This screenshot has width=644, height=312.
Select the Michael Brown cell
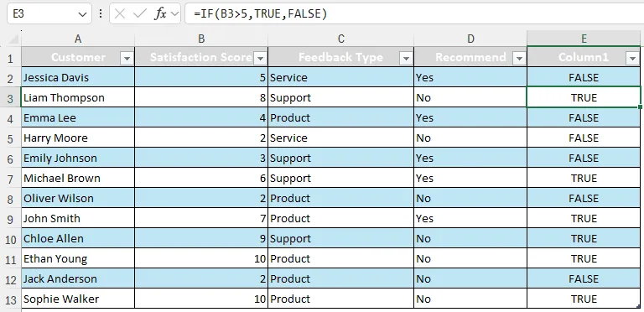tap(78, 178)
